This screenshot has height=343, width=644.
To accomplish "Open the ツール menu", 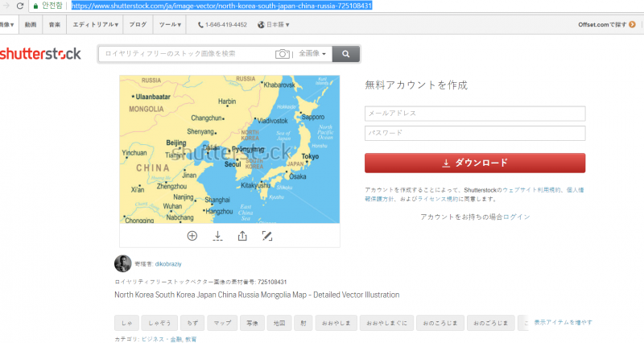I will (170, 24).
